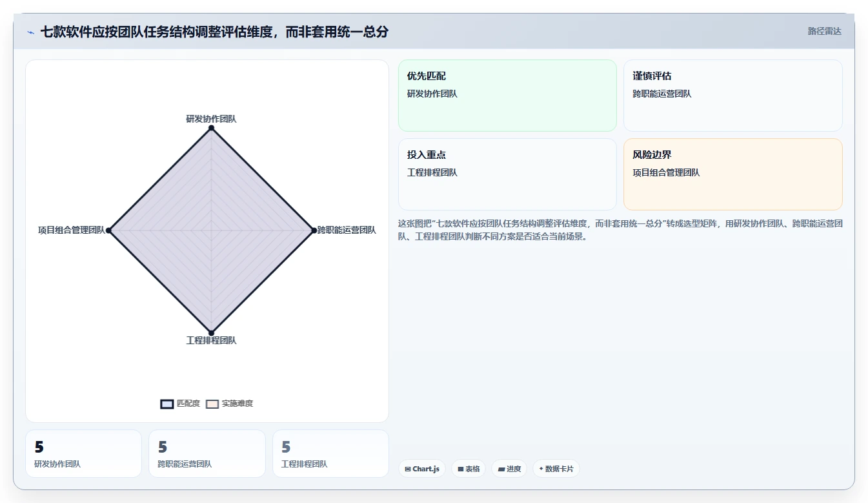This screenshot has height=503, width=868.
Task: Click the 数据卡片 tag chip
Action: 556,469
